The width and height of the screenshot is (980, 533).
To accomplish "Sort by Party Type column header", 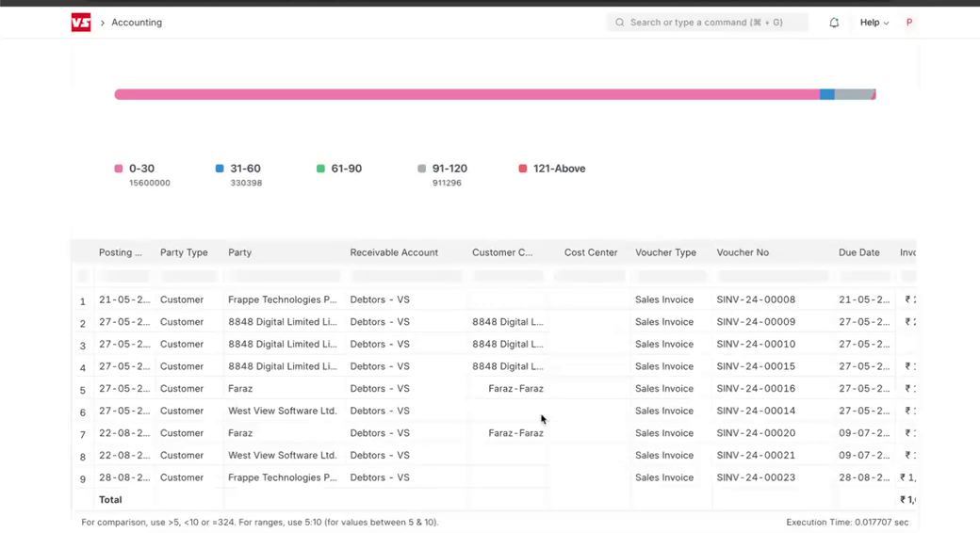I will tap(184, 252).
